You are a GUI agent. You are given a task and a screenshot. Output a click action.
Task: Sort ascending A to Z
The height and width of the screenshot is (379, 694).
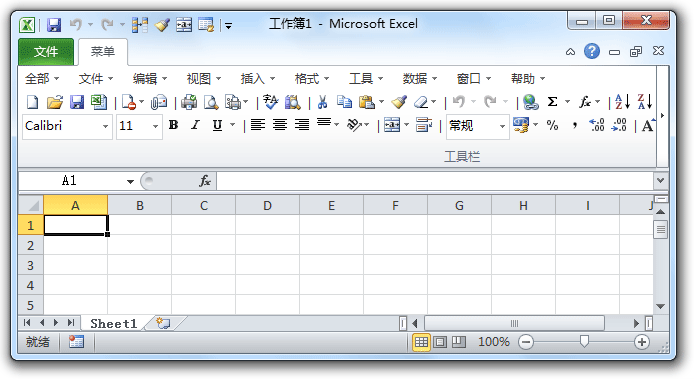[622, 102]
